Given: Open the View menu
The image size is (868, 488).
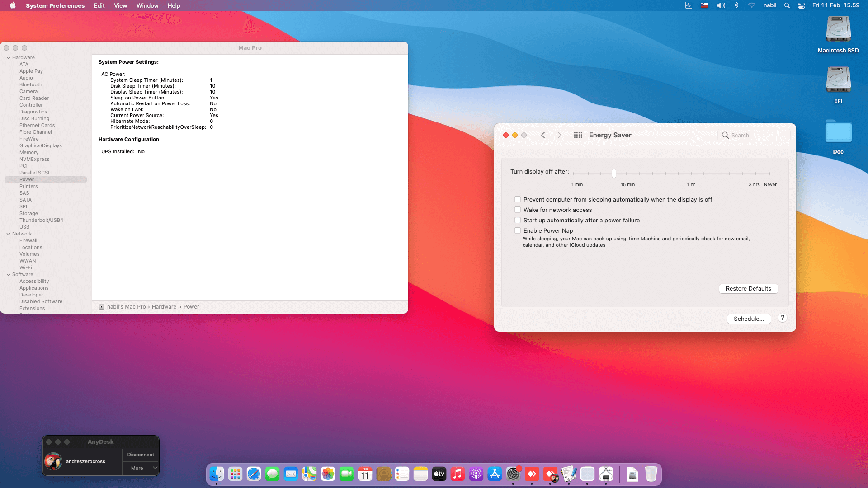Looking at the screenshot, I should [120, 5].
